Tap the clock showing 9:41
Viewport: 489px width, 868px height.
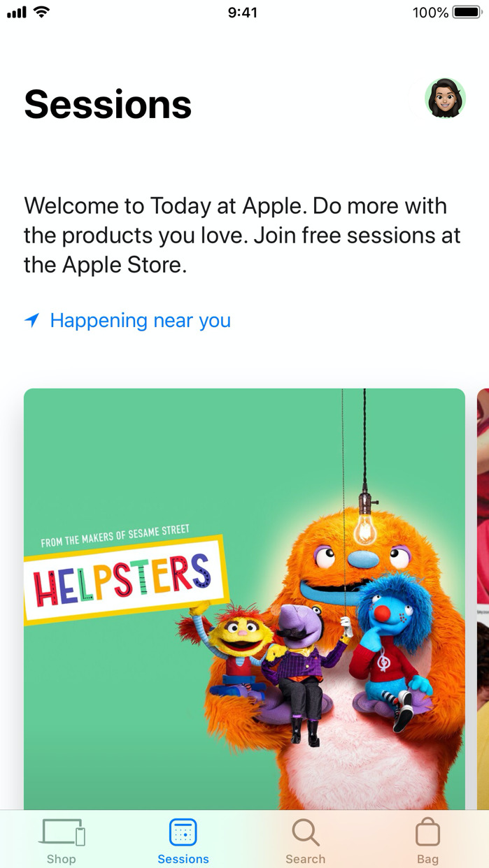tap(243, 13)
